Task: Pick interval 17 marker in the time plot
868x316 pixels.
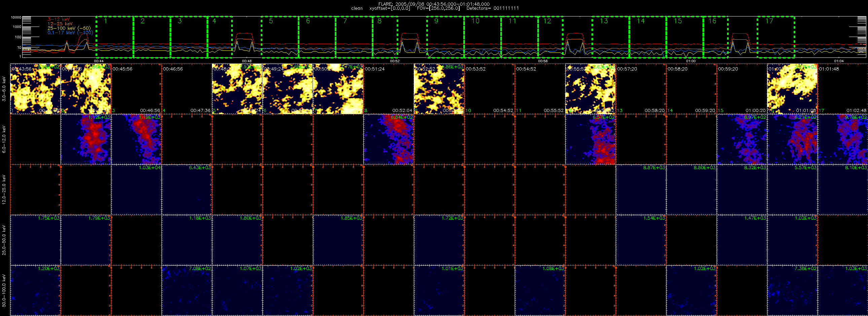Action: click(769, 21)
